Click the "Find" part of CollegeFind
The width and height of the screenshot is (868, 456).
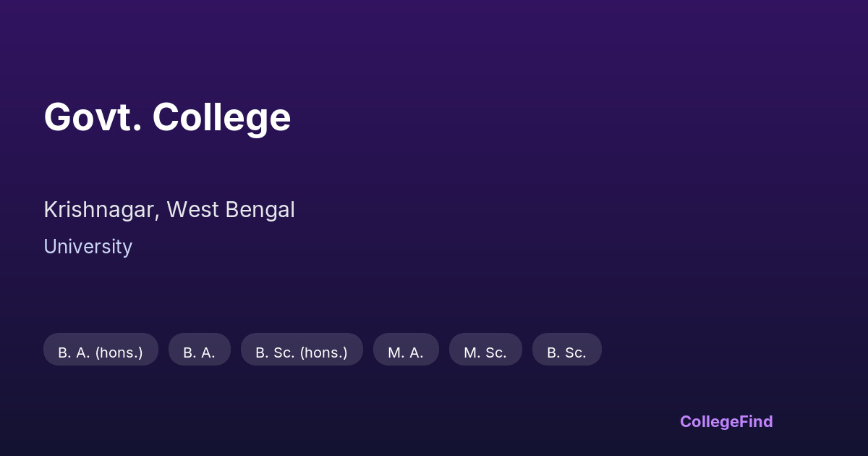pyautogui.click(x=754, y=421)
